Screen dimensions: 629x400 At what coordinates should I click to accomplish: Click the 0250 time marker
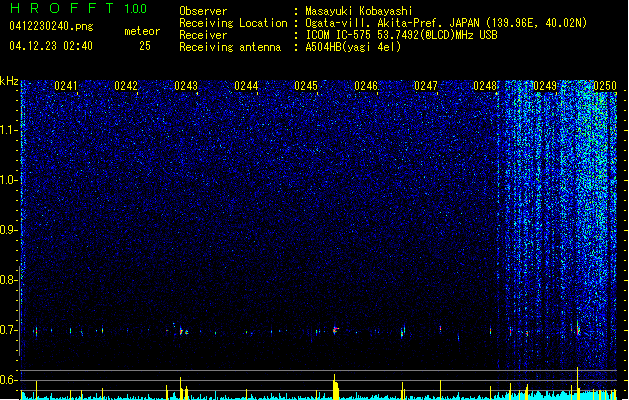(605, 86)
